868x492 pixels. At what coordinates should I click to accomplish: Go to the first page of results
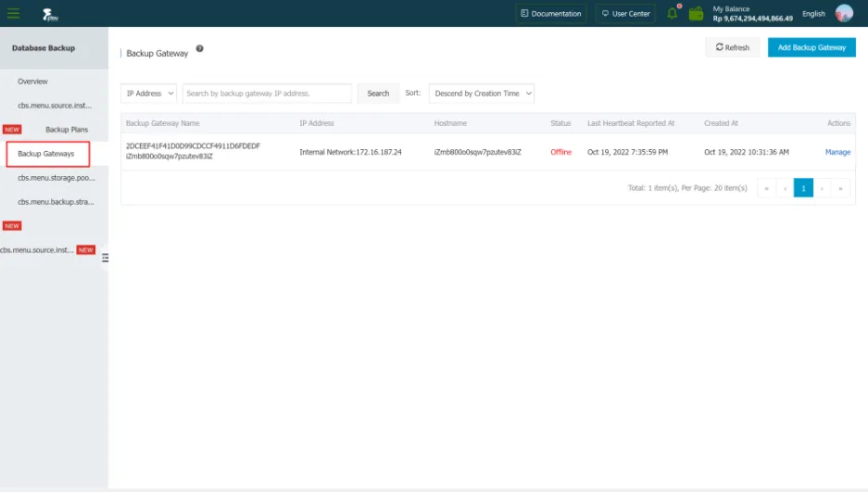click(766, 188)
